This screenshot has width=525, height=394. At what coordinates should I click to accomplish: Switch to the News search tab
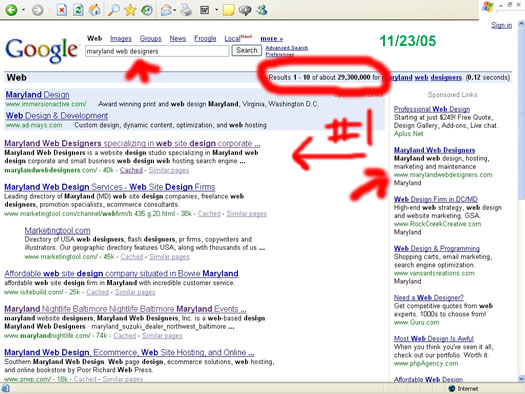tap(177, 38)
